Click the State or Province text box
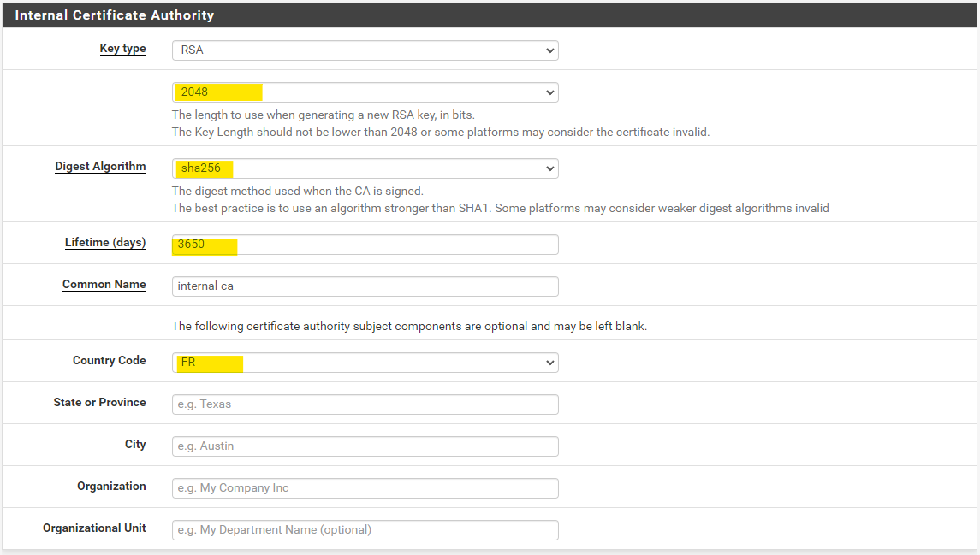 pos(365,404)
